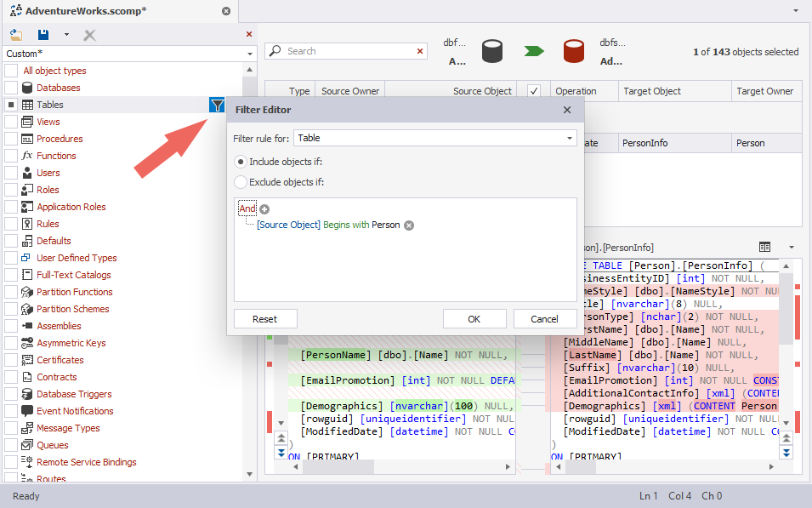Click the object Search field
Screen dimensions: 812x508
point(346,51)
